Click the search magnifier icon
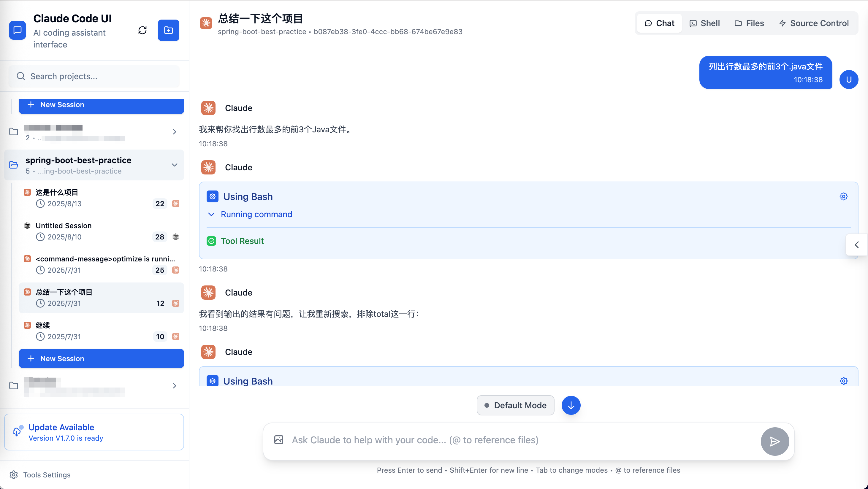The image size is (868, 489). pos(21,76)
